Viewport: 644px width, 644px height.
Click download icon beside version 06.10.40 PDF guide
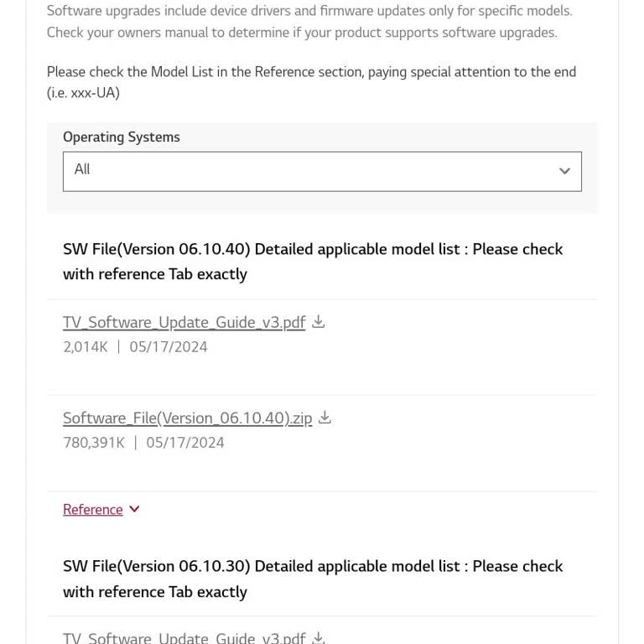pos(319,322)
